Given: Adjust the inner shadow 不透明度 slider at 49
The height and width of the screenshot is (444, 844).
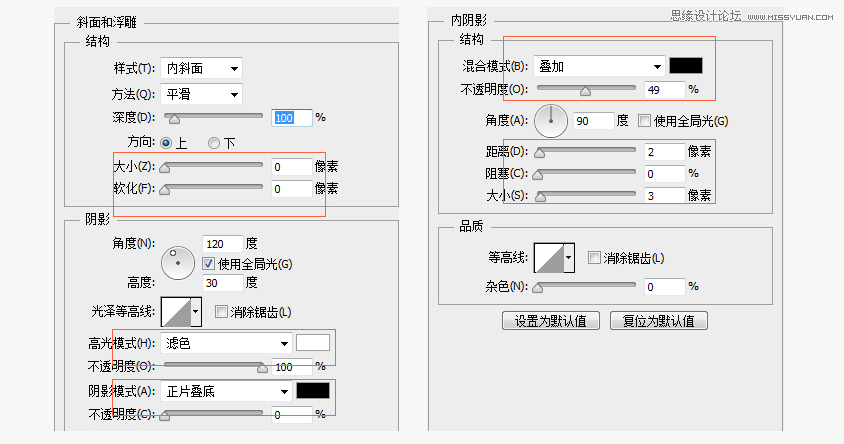Looking at the screenshot, I should pos(586,89).
